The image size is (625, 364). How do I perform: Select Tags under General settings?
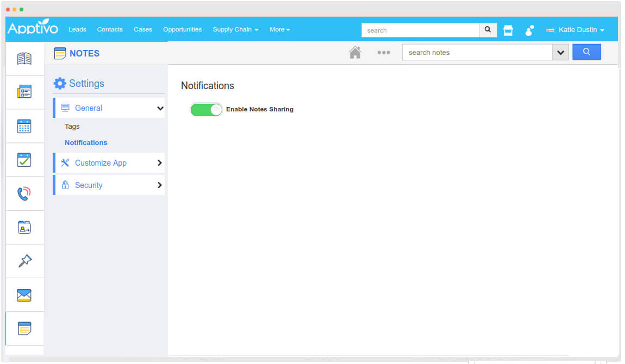72,127
